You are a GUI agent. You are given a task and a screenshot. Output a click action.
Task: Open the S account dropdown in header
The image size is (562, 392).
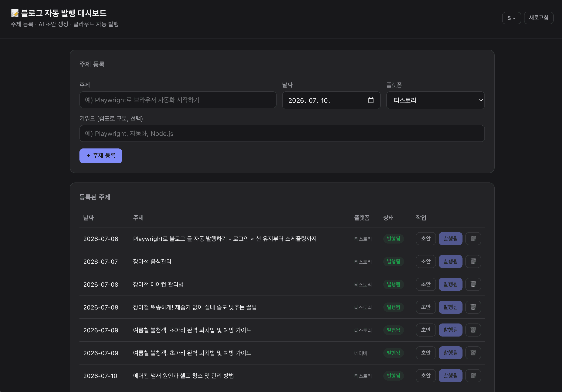coord(511,18)
